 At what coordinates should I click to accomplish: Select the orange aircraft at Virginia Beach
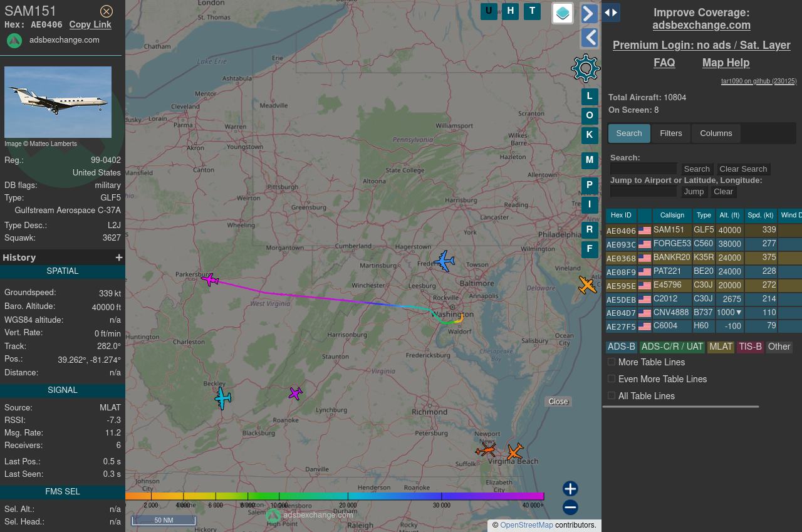click(x=514, y=451)
